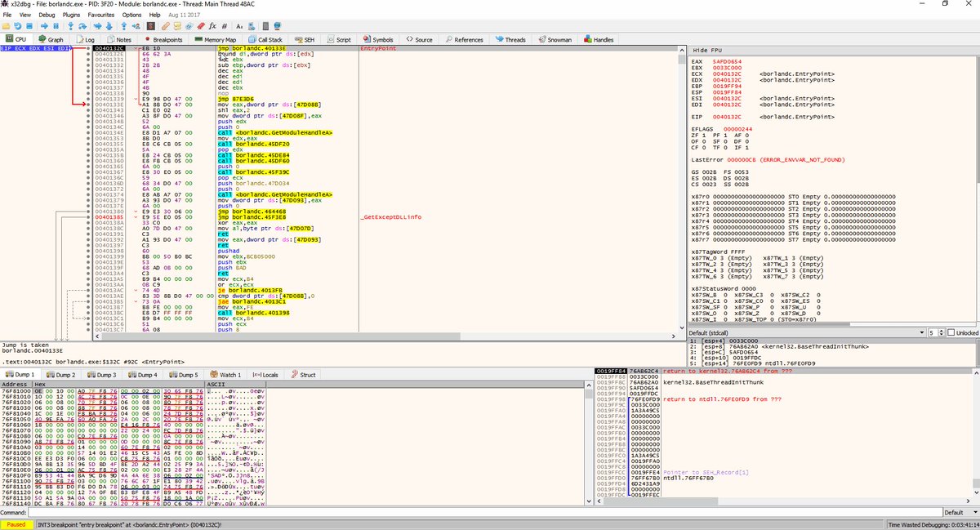Image resolution: width=980 pixels, height=530 pixels.
Task: Click the Close/Stop debugging toolbar icon
Action: [x=29, y=26]
